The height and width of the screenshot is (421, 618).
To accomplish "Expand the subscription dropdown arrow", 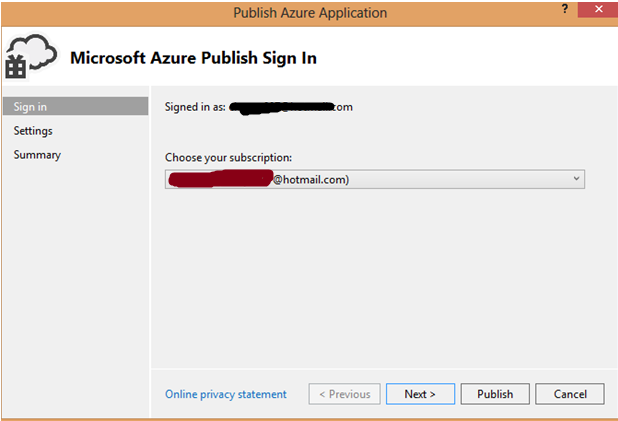I will coord(576,179).
